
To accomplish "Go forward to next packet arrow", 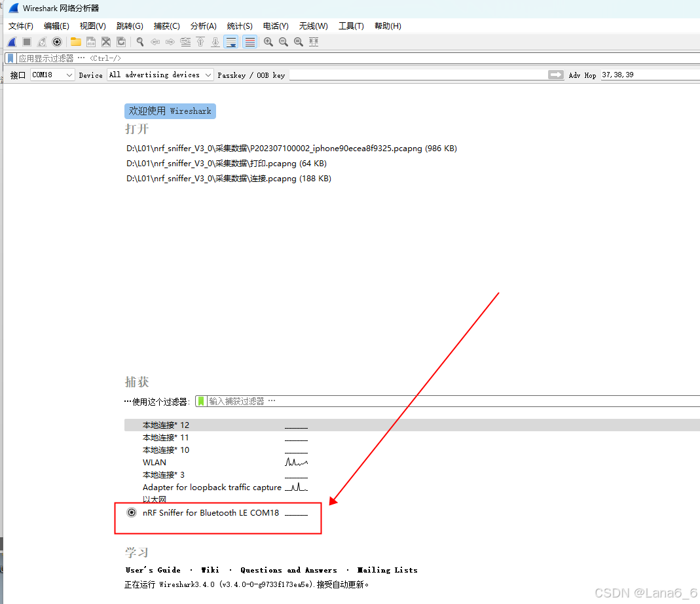I will point(170,42).
